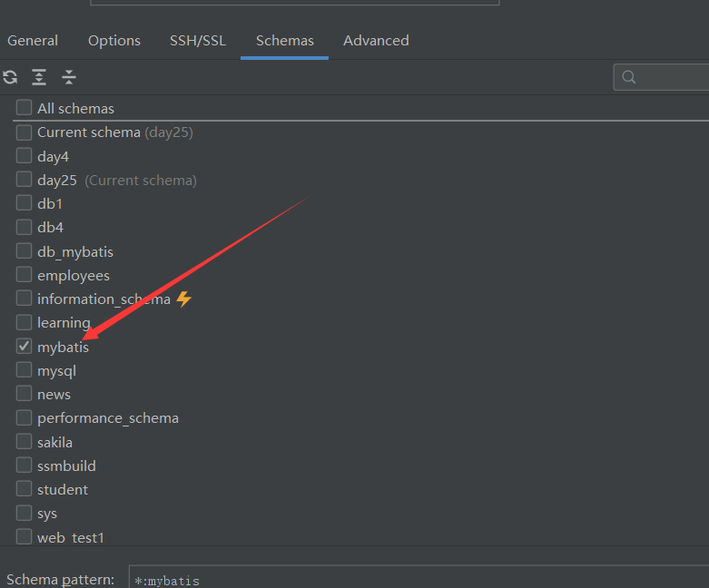Tick the day25 schema checkbox
This screenshot has width=709, height=588.
tap(24, 179)
